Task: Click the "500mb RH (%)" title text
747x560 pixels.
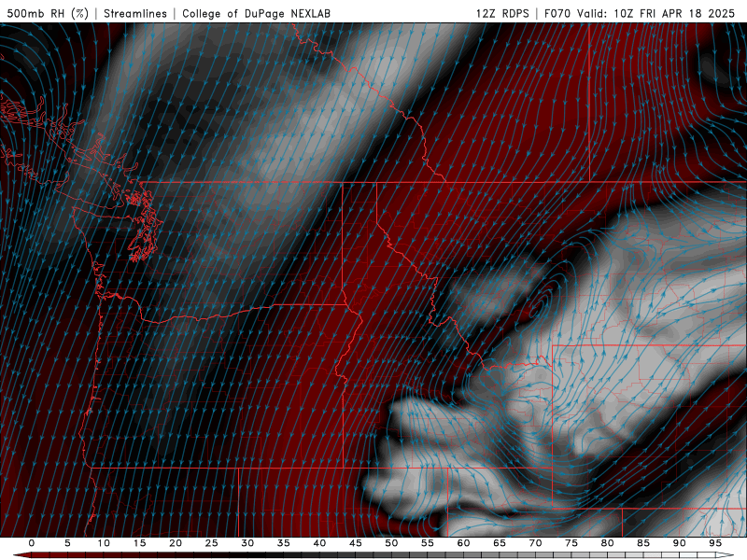Action: (48, 13)
